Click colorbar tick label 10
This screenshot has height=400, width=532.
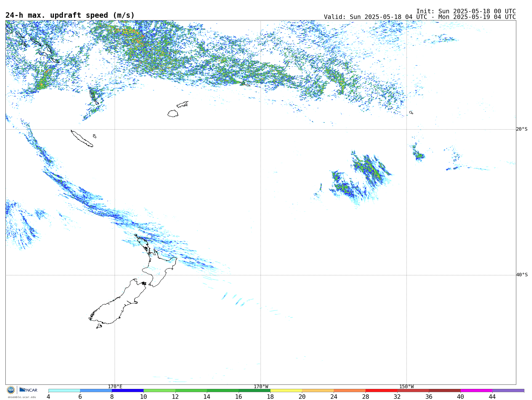[x=143, y=397]
